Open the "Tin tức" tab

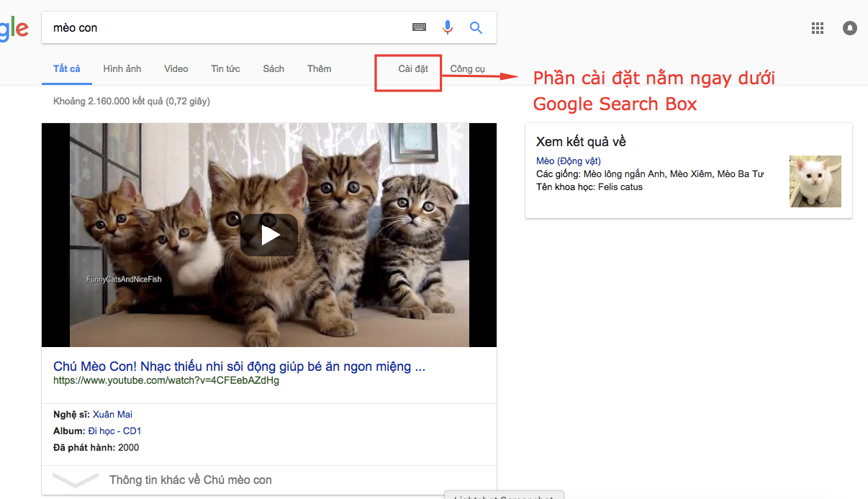coord(225,69)
